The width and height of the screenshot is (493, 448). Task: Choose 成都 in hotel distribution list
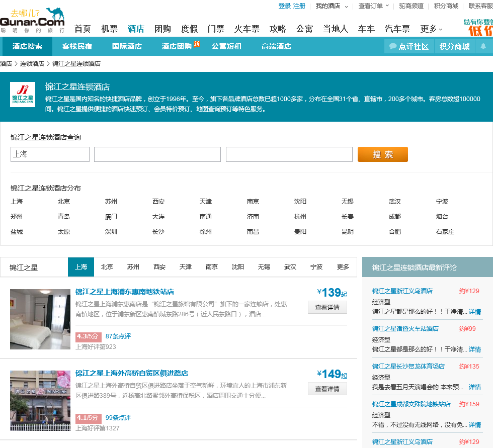click(x=395, y=217)
